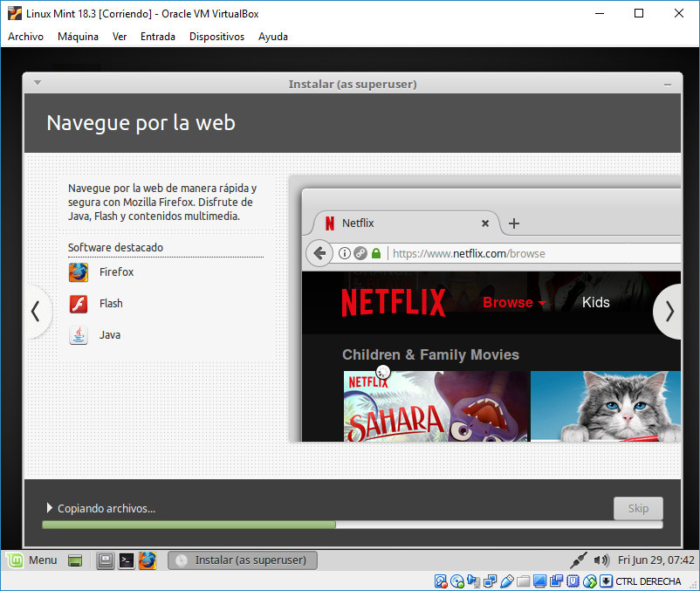Screen dimensions: 700x591
Task: Click the VirtualBox keyboard capture arrow icon
Action: [x=606, y=581]
